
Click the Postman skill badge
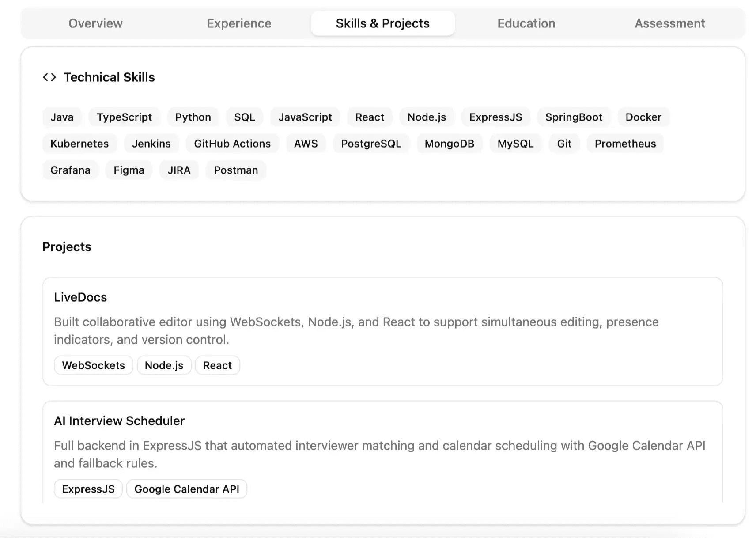(236, 170)
